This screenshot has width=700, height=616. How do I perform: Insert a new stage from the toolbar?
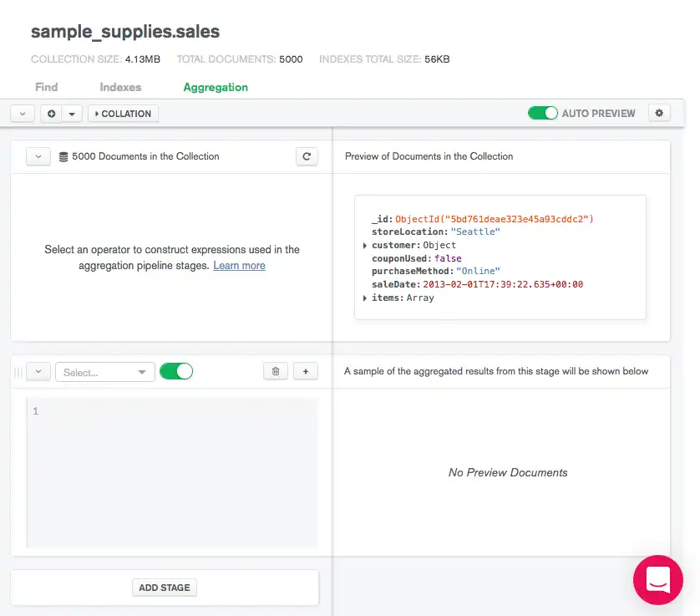(x=51, y=113)
